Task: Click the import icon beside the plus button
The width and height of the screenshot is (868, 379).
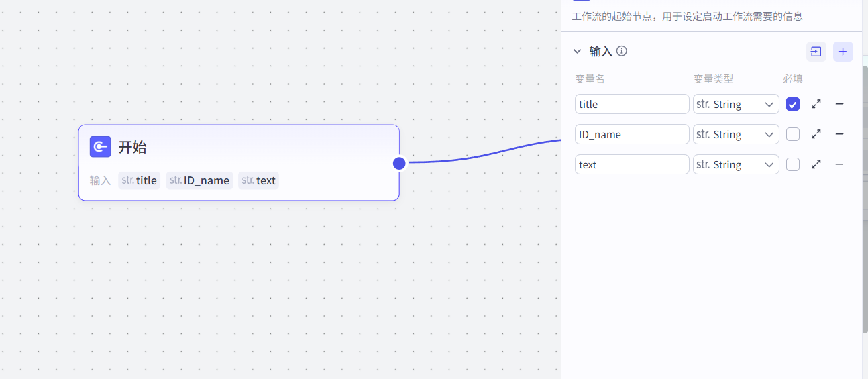Action: (816, 52)
